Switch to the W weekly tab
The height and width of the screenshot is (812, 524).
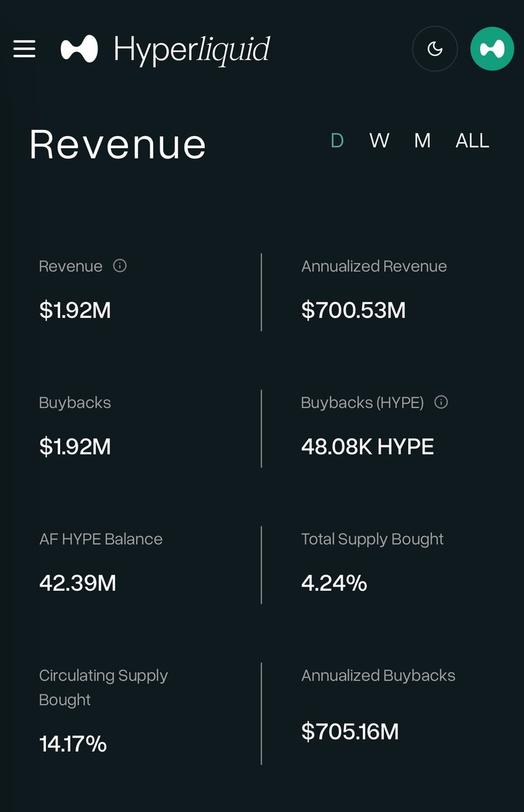tap(379, 141)
